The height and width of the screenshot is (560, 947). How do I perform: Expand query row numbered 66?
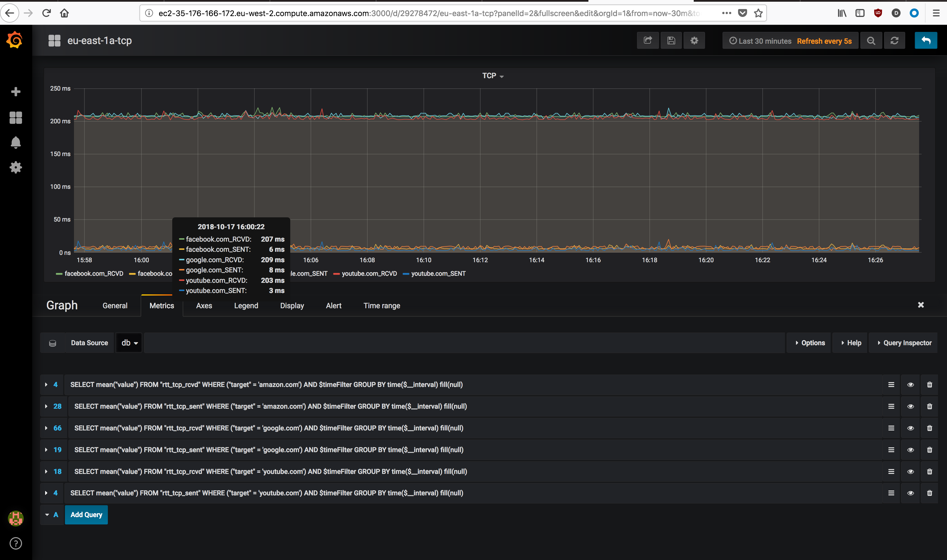[x=46, y=428]
